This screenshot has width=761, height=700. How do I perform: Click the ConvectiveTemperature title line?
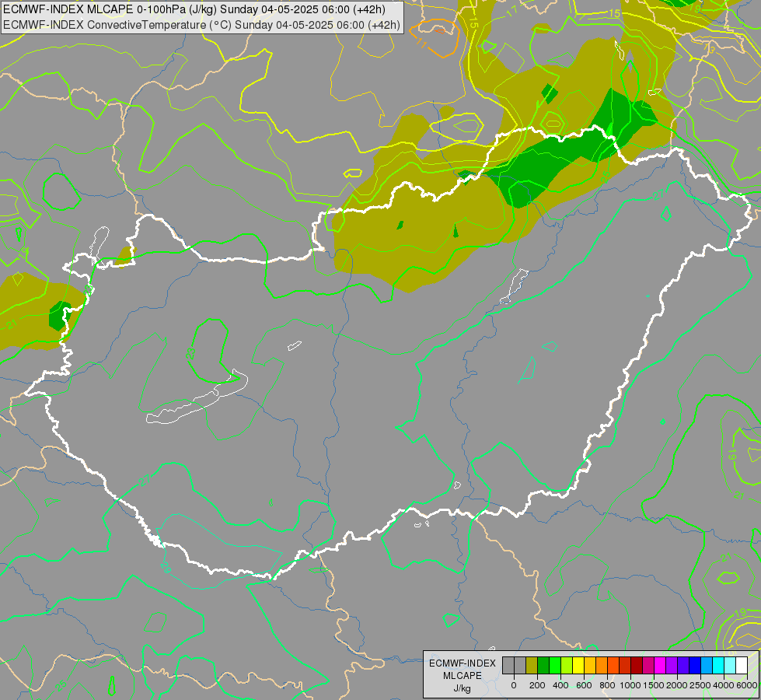(201, 25)
